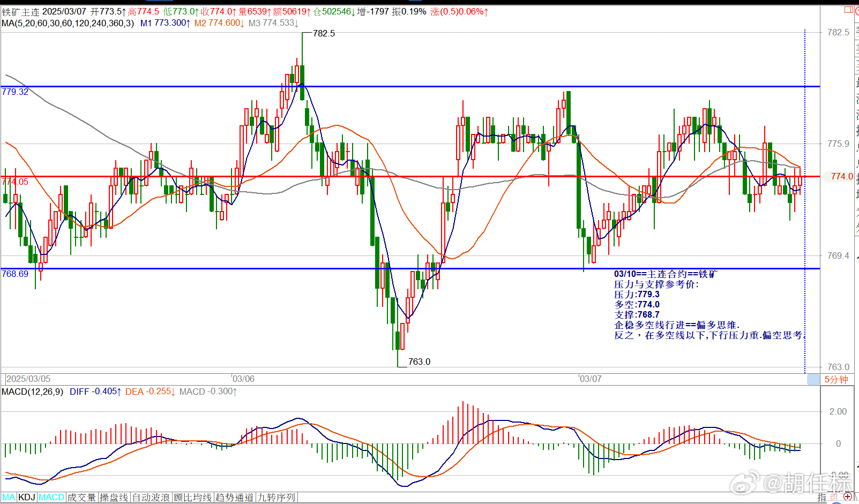The width and height of the screenshot is (859, 504).
Task: Open the 5分钟 period selector
Action: coord(836,379)
